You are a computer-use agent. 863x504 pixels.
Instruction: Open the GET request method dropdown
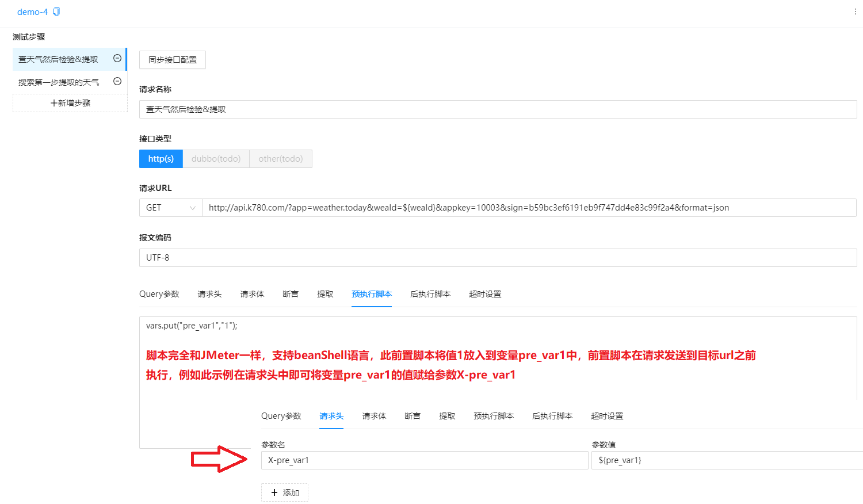click(170, 207)
